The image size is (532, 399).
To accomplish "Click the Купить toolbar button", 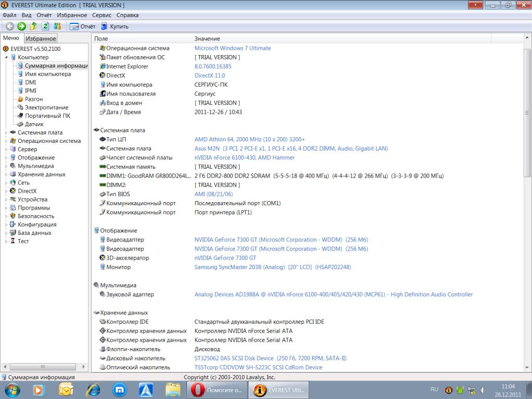I will pos(115,26).
